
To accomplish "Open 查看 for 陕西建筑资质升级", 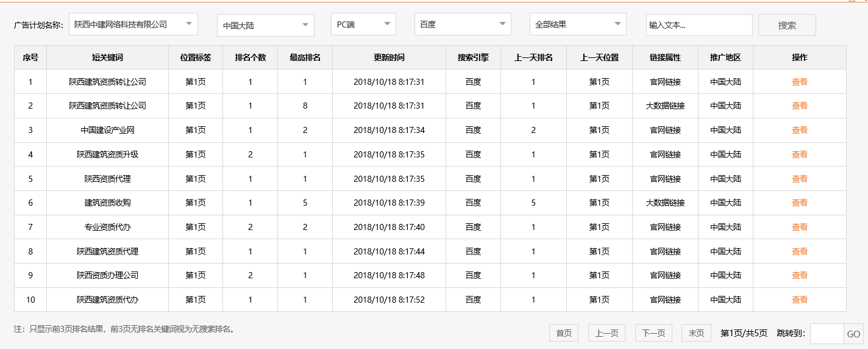I will (x=799, y=154).
